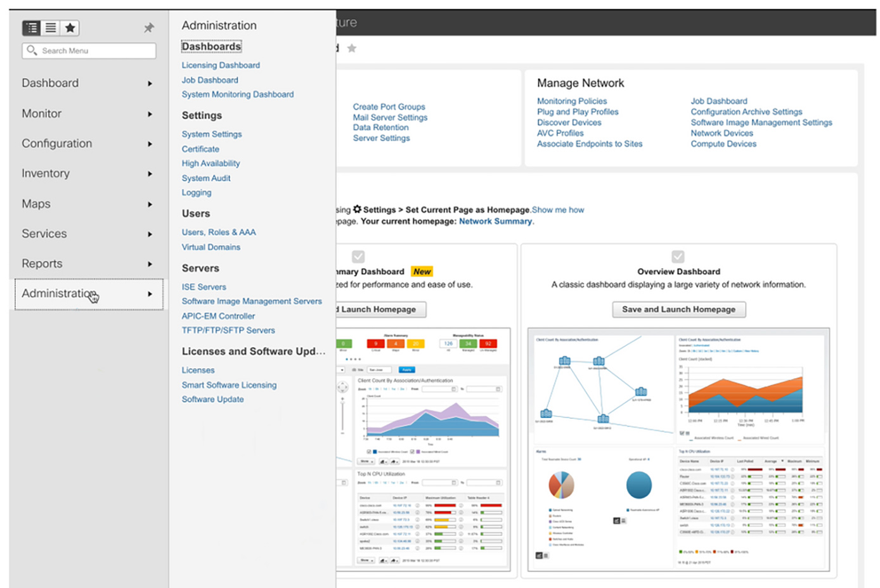Viewport: 880px width, 588px height.
Task: Expand the Reports submenu
Action: 150,264
